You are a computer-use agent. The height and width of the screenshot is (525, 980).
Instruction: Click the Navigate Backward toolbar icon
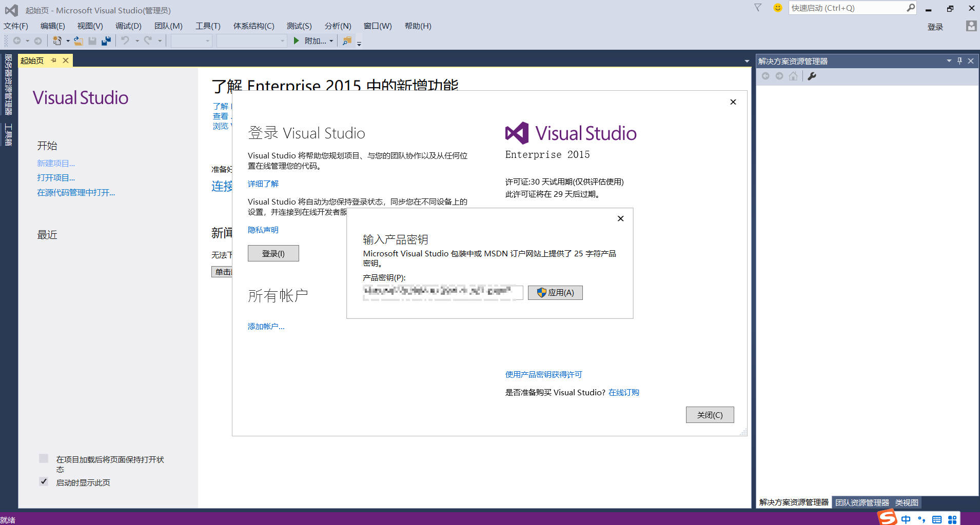pos(17,41)
